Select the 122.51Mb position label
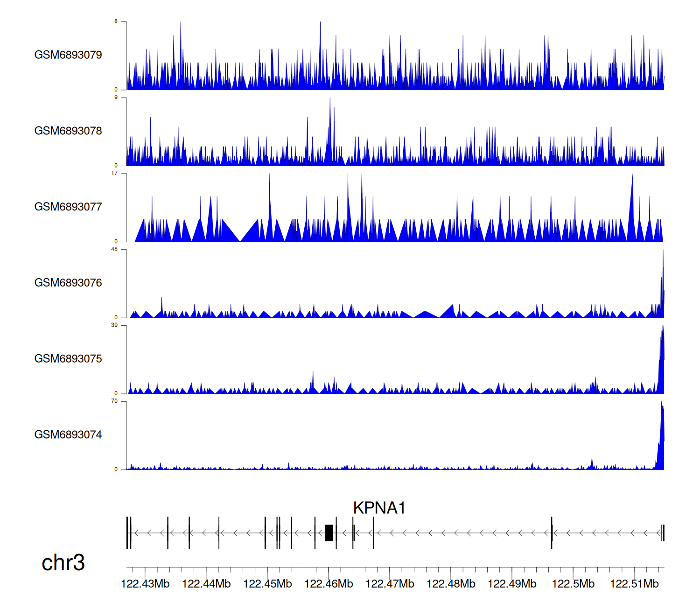This screenshot has width=700, height=616. (634, 584)
